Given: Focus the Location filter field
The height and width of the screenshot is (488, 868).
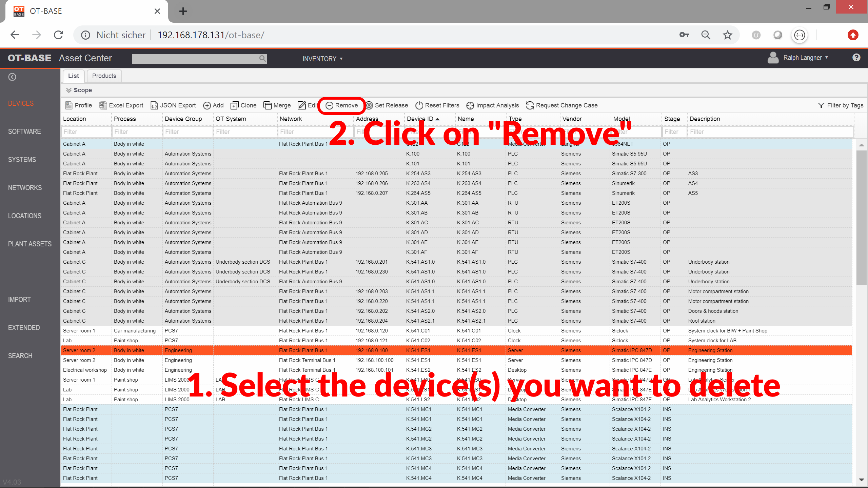Looking at the screenshot, I should [x=86, y=132].
